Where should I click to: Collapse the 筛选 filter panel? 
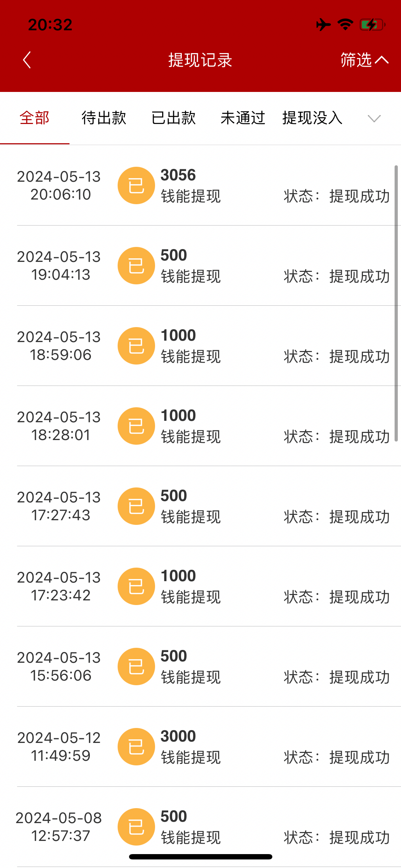[x=364, y=60]
